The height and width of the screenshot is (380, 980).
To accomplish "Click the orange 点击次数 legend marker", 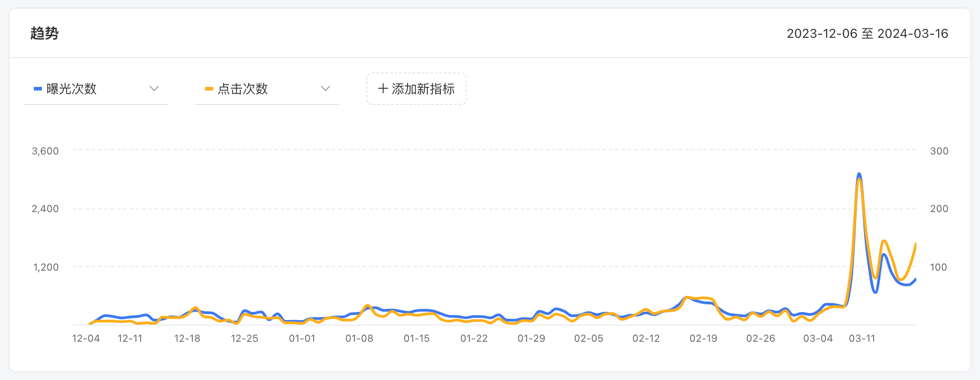I will click(x=209, y=89).
